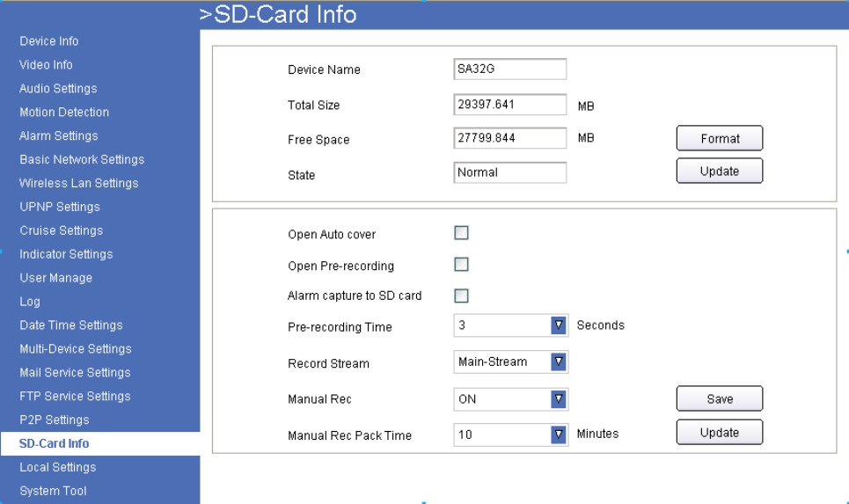Image resolution: width=849 pixels, height=504 pixels.
Task: Open Date Time Settings
Action: coord(71,325)
